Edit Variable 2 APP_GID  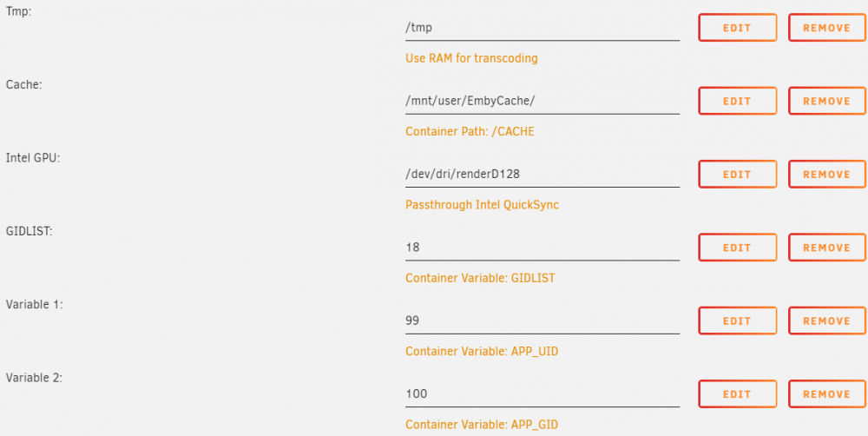click(x=737, y=394)
